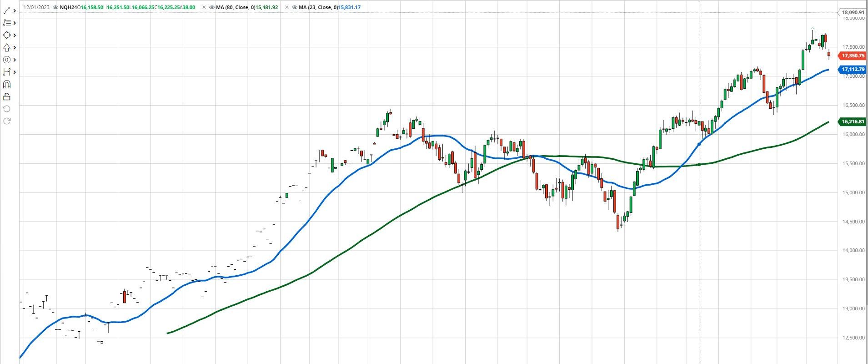Toggle visibility eye for NQH24 series
The image size is (868, 364).
coord(55,7)
